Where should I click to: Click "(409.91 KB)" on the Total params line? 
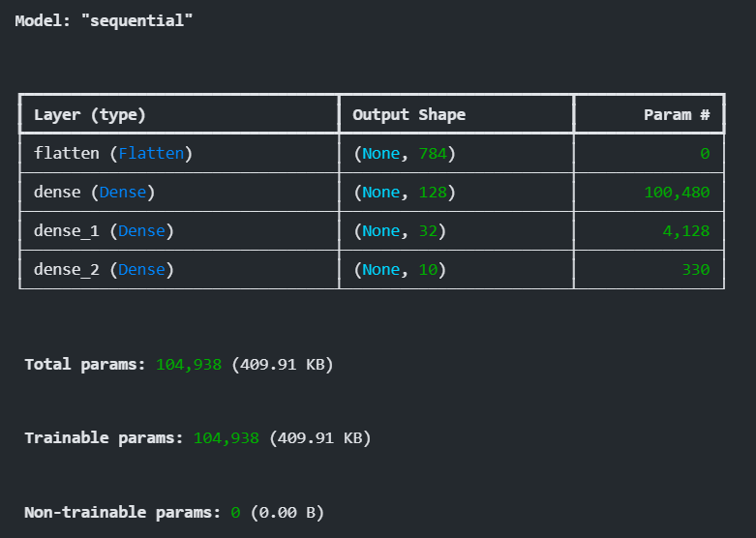point(283,365)
